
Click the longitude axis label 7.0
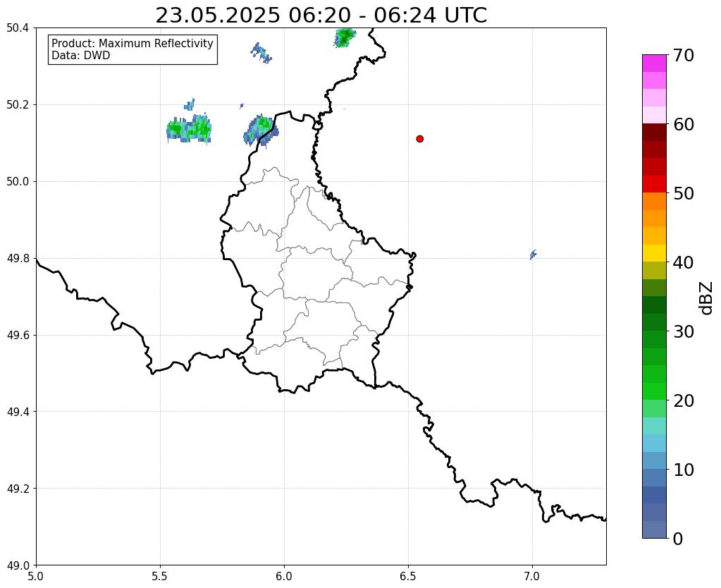coord(533,576)
